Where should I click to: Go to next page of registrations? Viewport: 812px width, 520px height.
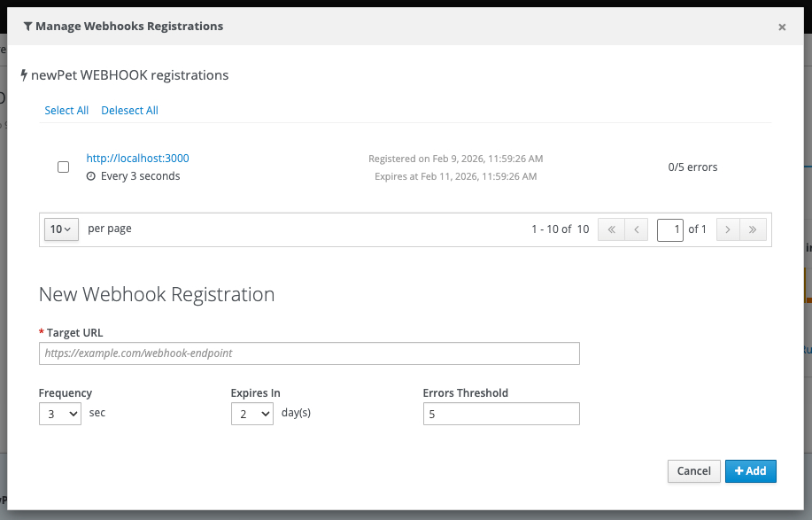tap(728, 229)
